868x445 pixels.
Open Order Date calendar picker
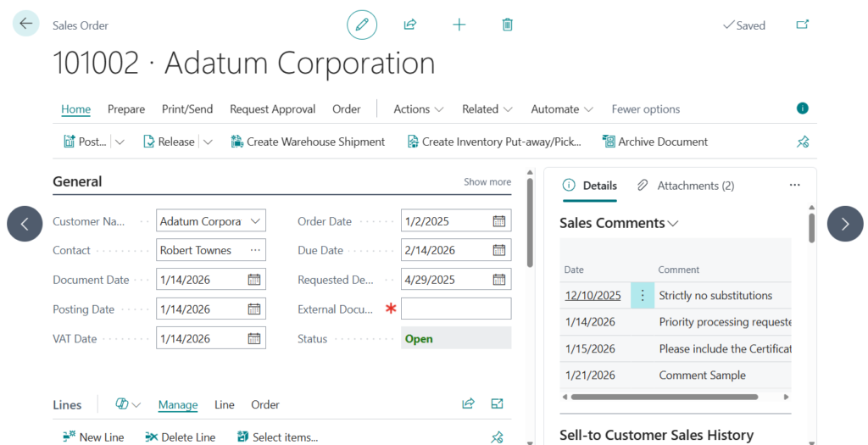point(499,221)
